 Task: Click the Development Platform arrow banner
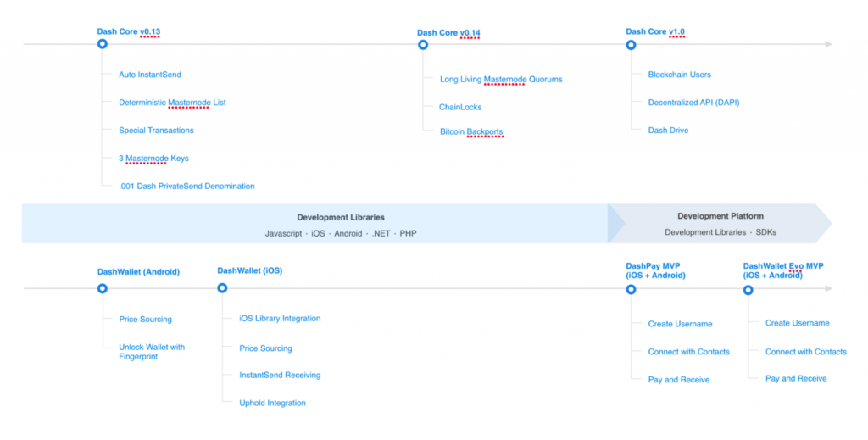pos(720,224)
